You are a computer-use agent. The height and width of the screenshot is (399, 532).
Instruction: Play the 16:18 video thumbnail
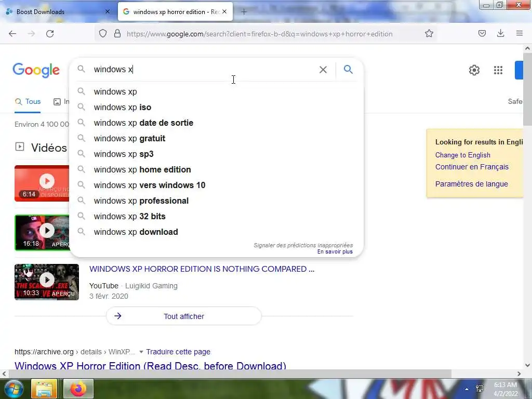click(x=42, y=233)
